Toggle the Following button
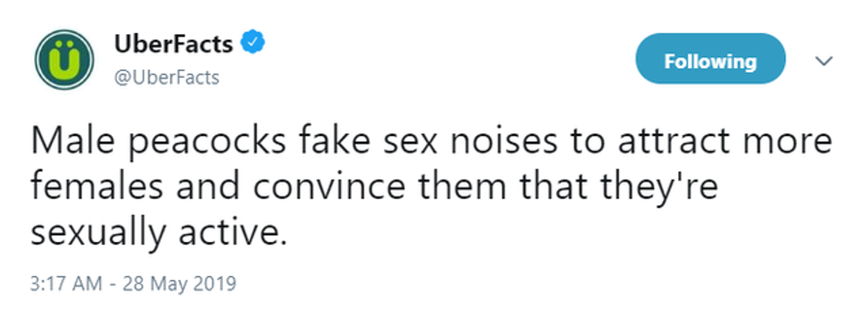 tap(710, 62)
